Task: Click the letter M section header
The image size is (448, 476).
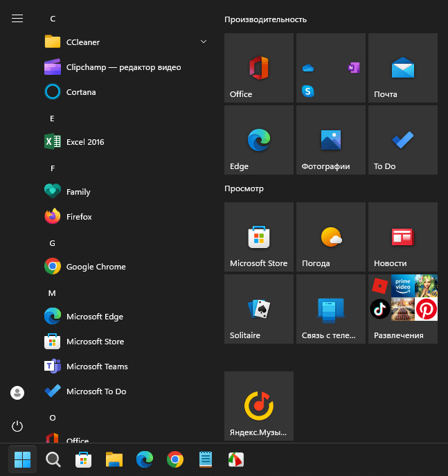Action: (52, 293)
